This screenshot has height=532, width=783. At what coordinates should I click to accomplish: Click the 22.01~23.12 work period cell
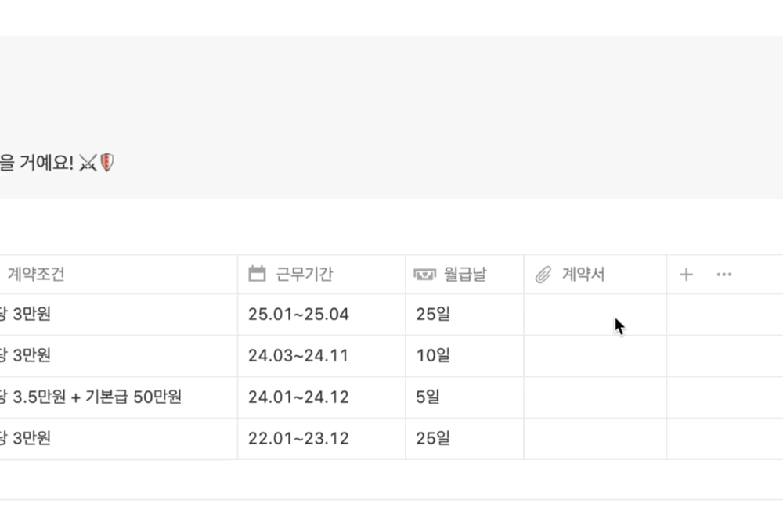(298, 439)
